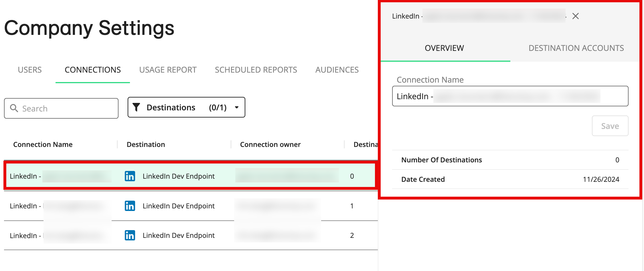The image size is (644, 271).
Task: Open the Destinations (0/1) filter dropdown
Action: click(186, 107)
